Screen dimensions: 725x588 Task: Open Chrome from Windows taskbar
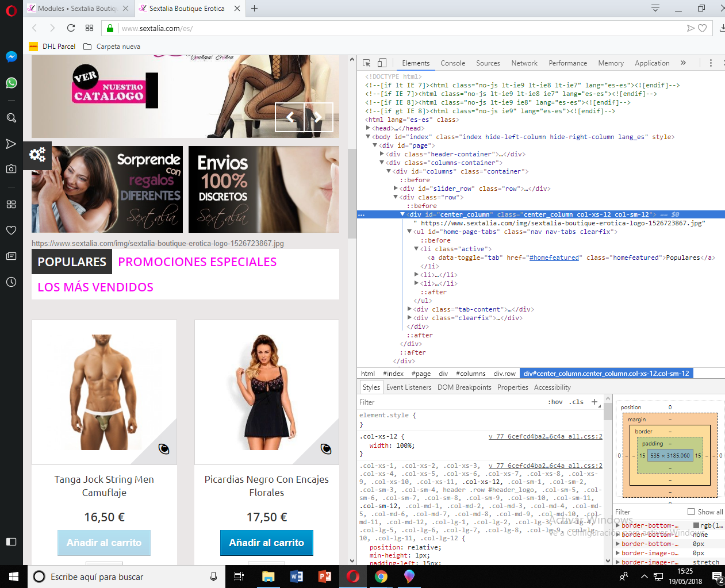pyautogui.click(x=381, y=577)
